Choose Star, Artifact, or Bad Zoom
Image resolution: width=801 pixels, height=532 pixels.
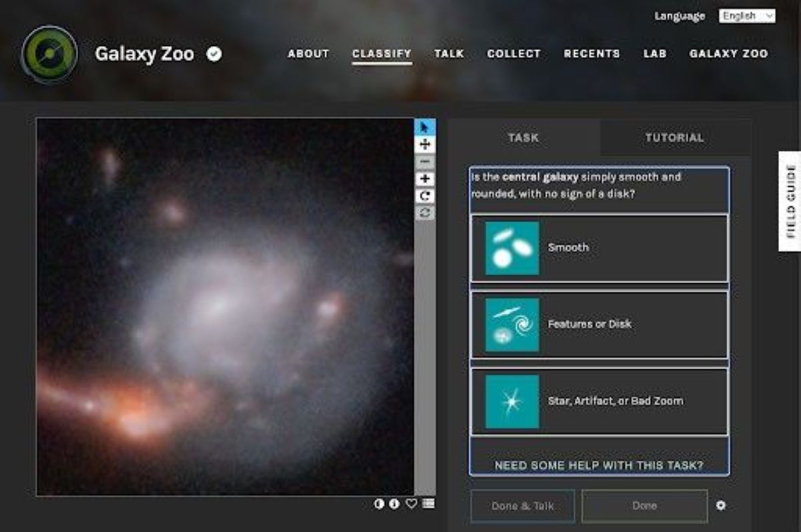(599, 401)
